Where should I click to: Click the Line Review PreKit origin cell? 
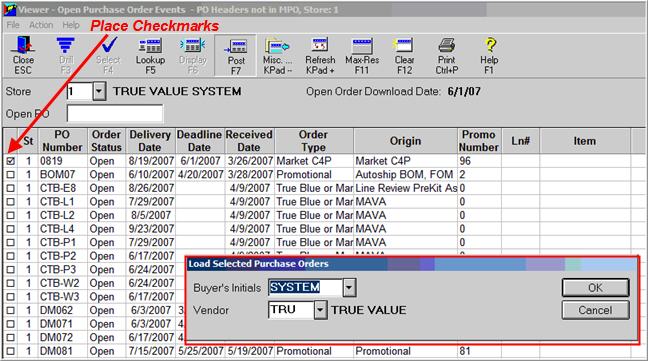pos(405,188)
